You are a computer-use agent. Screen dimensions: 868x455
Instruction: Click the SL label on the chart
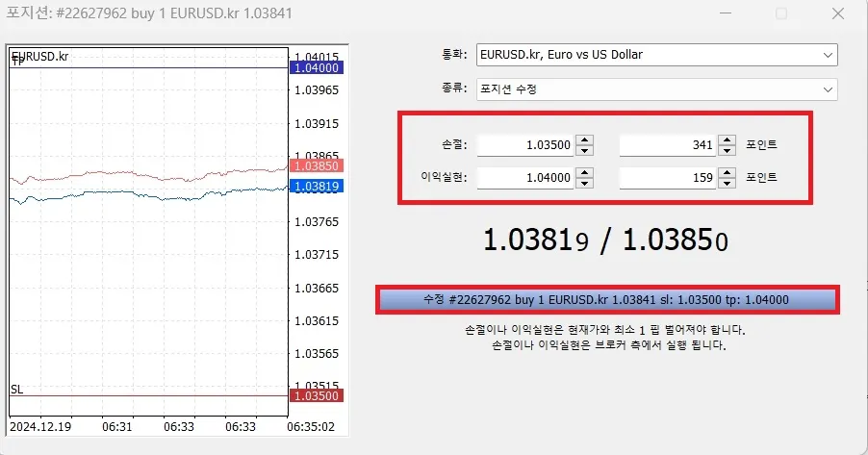[17, 390]
